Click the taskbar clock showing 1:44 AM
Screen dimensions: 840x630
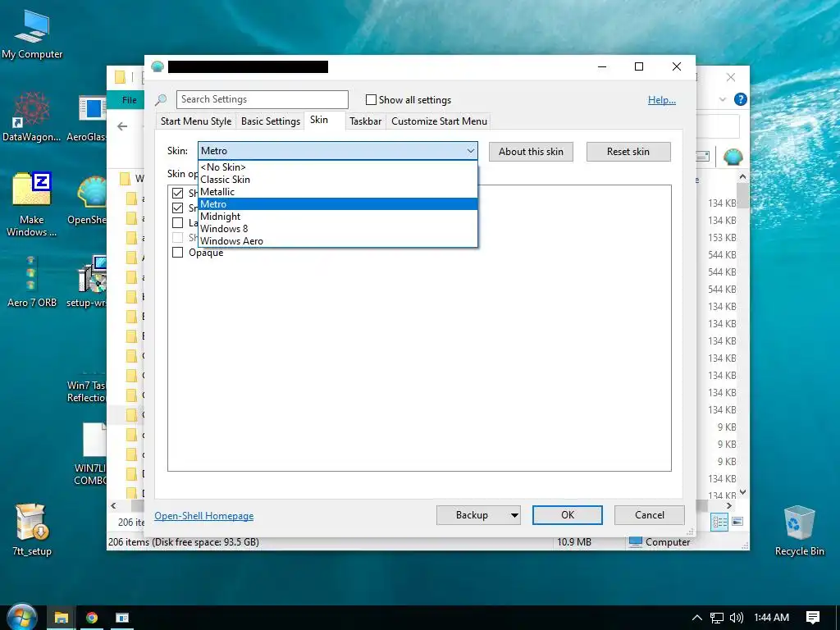coord(771,618)
